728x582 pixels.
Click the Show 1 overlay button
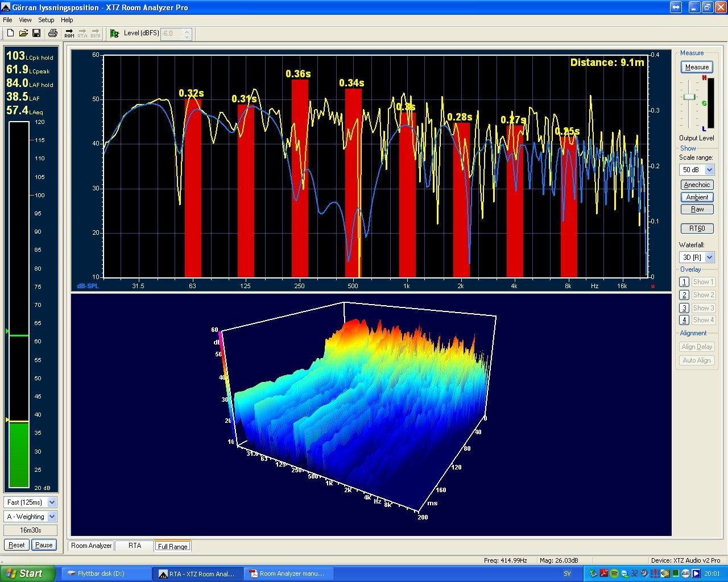pyautogui.click(x=703, y=282)
